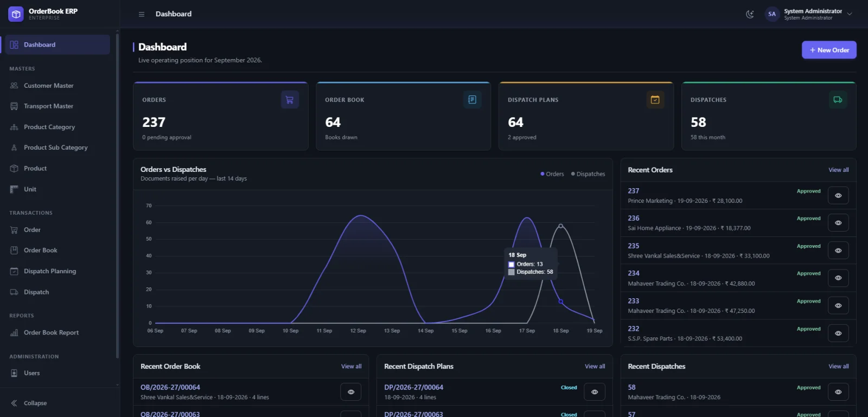The image size is (868, 417).
Task: View dispatch plan DP/2026-27/00064 eye icon
Action: [595, 392]
